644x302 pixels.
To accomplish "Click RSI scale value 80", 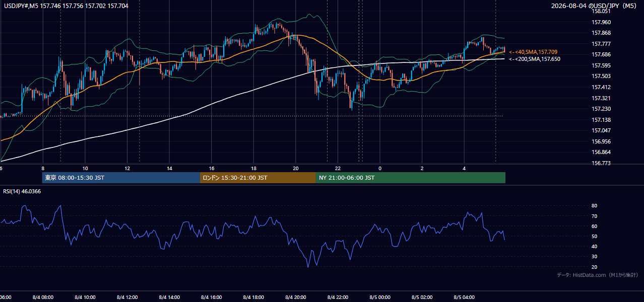I will coord(595,206).
